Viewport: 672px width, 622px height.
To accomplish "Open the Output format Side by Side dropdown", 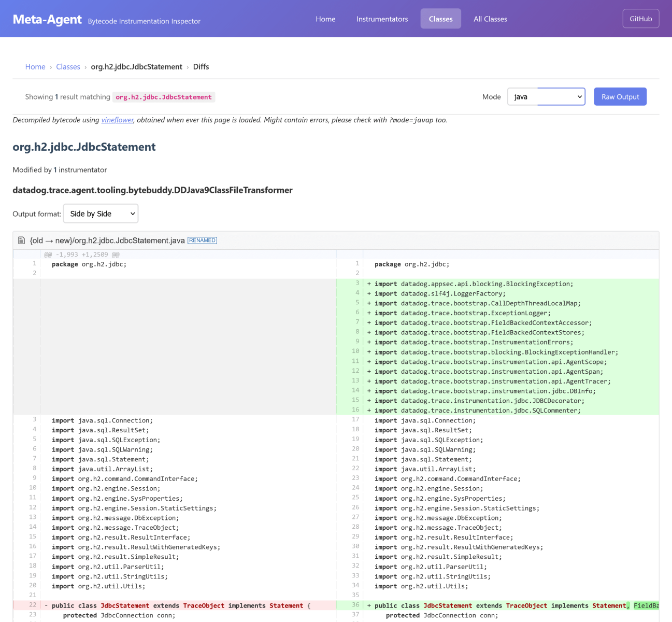I will point(101,214).
